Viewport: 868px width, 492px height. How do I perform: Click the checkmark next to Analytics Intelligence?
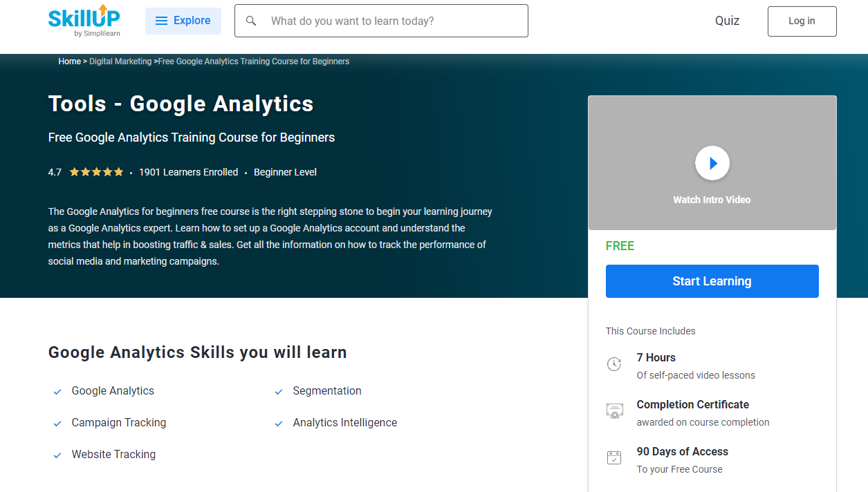279,424
